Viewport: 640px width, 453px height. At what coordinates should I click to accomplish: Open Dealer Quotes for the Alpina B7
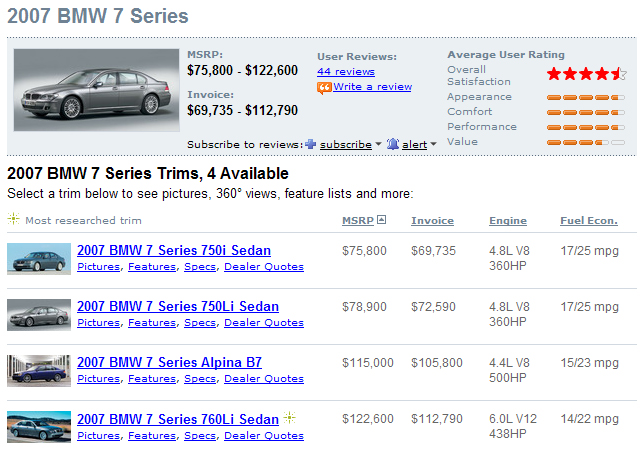point(264,379)
